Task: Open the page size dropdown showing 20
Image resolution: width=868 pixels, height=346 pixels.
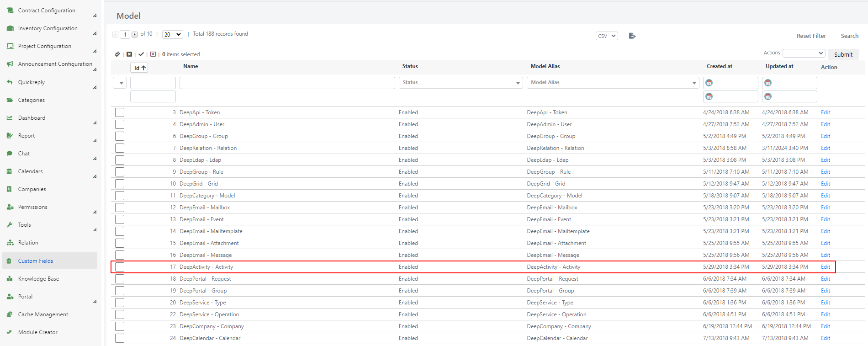Action: click(x=173, y=34)
